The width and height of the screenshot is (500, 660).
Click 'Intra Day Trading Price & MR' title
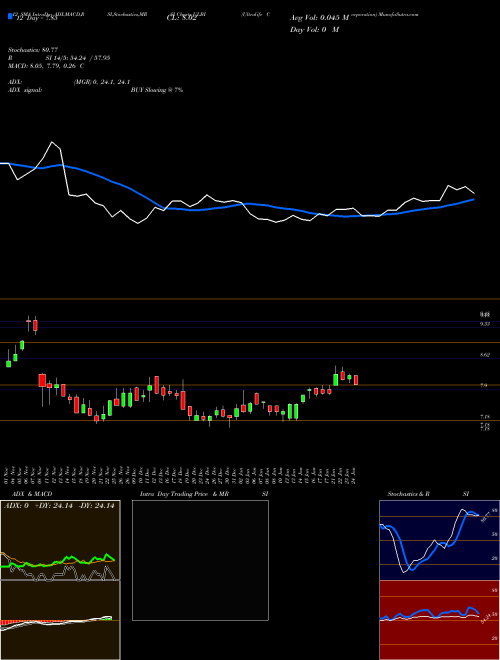[184, 494]
